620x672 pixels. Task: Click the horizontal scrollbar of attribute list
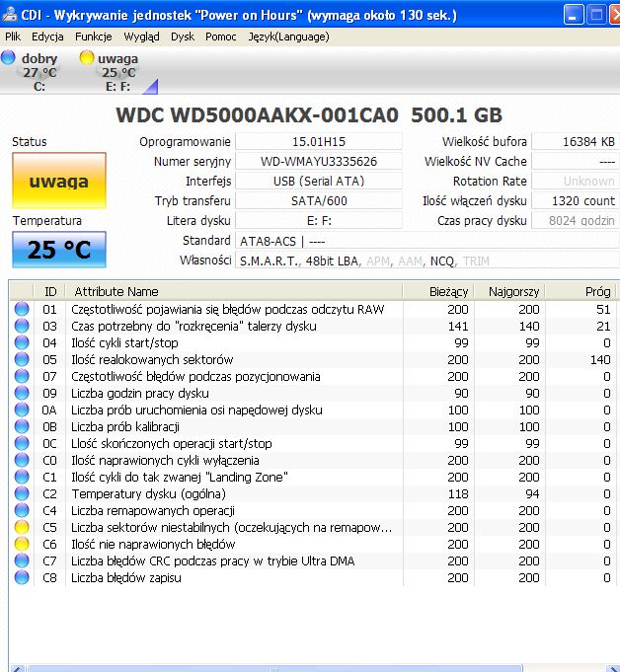pyautogui.click(x=274, y=669)
